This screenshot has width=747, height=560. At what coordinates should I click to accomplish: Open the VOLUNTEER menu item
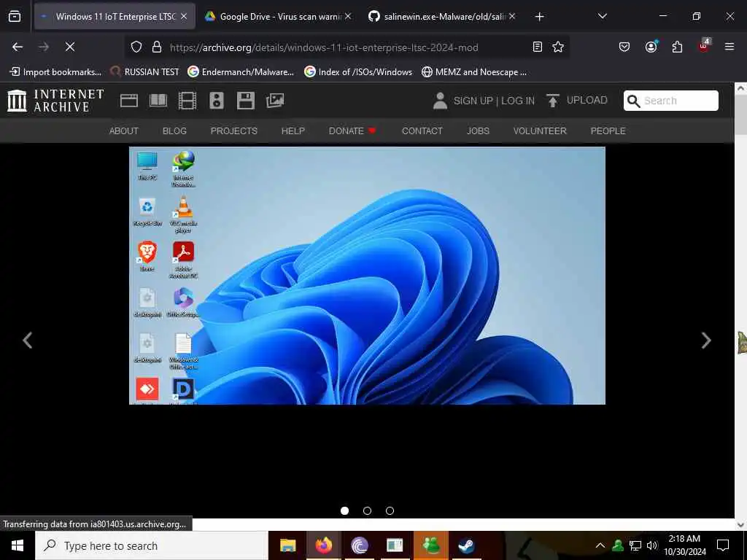coord(540,131)
